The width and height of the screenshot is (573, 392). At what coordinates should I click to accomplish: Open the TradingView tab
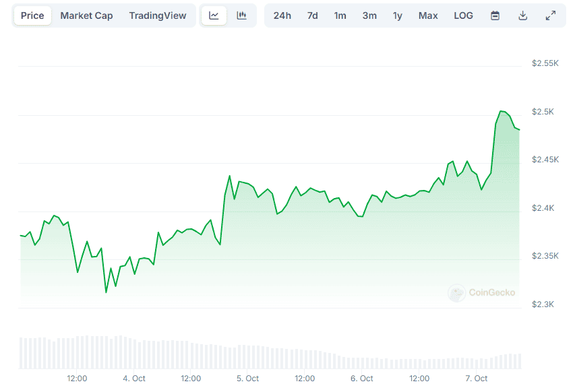pyautogui.click(x=158, y=15)
